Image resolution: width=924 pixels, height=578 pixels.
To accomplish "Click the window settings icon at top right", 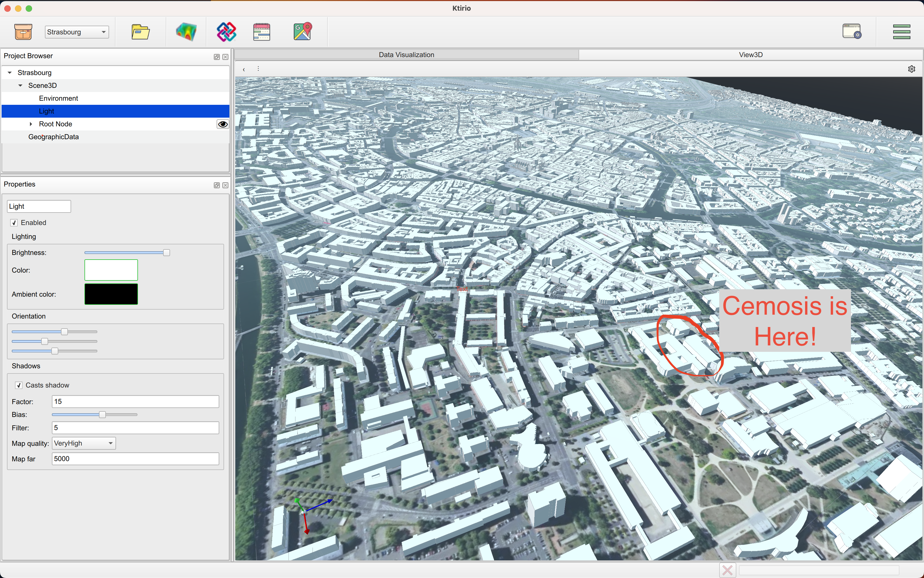I will pos(852,31).
